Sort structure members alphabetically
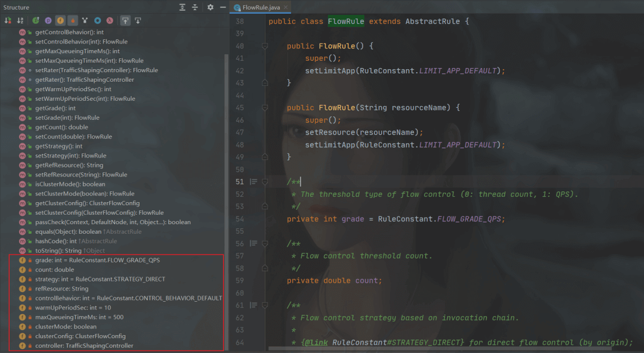This screenshot has width=644, height=353. 20,20
